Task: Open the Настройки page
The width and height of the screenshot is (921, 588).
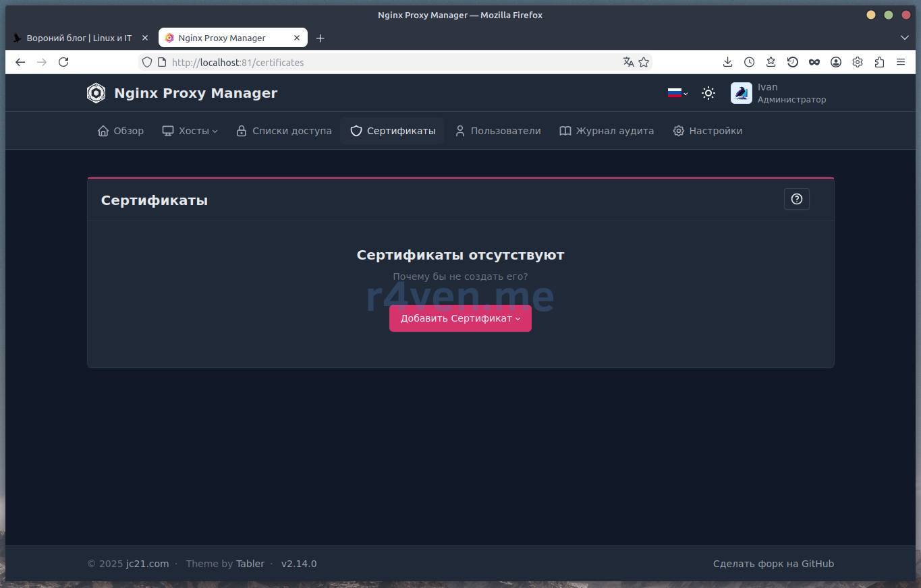Action: click(x=708, y=131)
